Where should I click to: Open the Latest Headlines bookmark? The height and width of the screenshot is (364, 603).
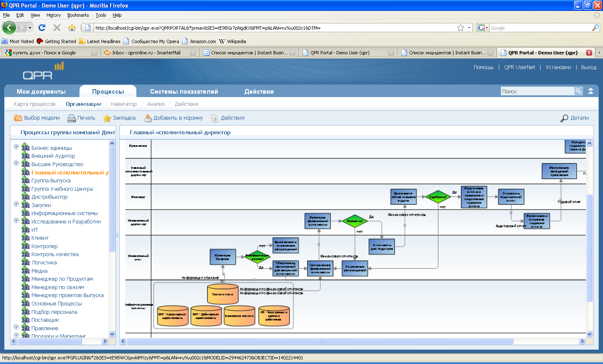[x=100, y=41]
